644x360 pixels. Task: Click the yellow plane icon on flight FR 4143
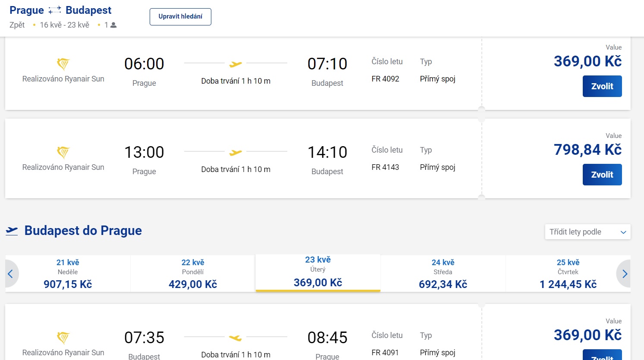[x=236, y=153]
